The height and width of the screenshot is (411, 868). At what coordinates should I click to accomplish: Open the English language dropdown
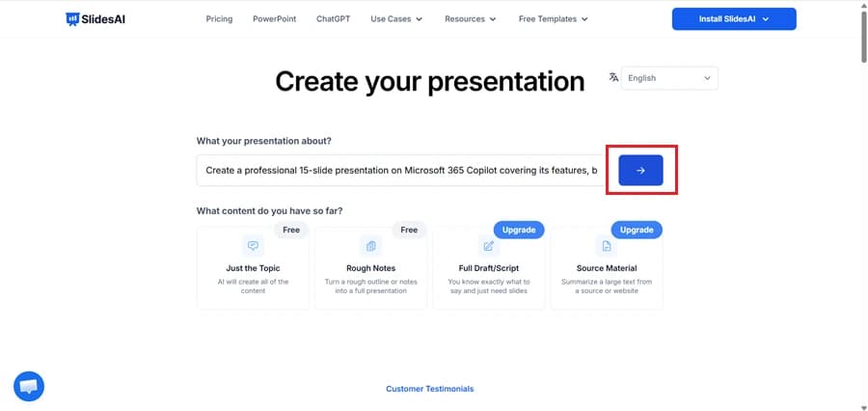point(669,78)
